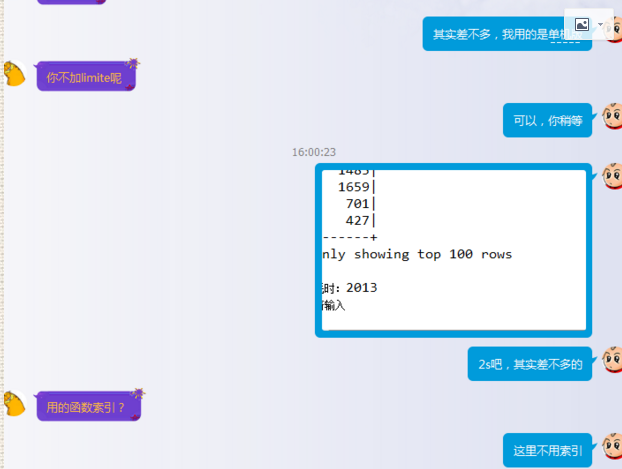622x469 pixels.
Task: Click avatar next to 这里不用索引 message
Action: pyautogui.click(x=612, y=446)
